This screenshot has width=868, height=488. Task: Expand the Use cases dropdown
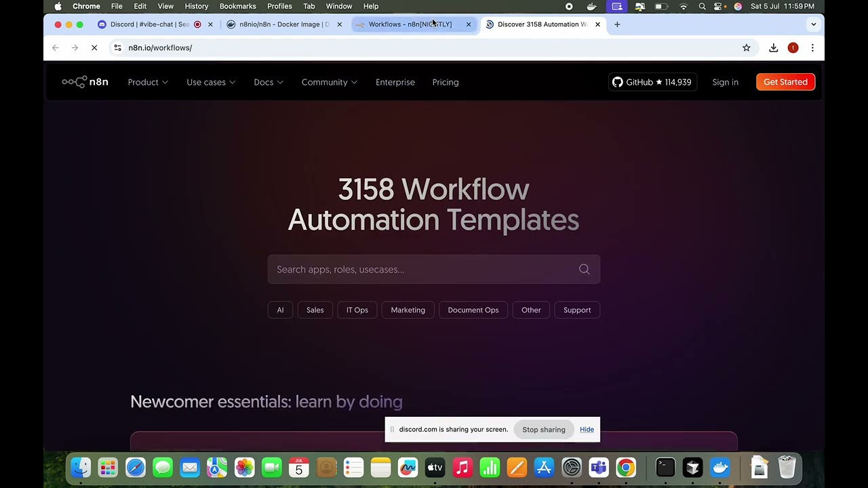tap(211, 82)
